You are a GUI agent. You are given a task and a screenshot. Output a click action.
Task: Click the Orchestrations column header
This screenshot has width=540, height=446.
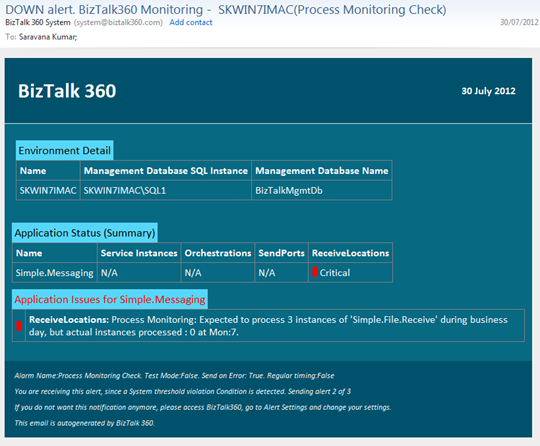(x=218, y=253)
